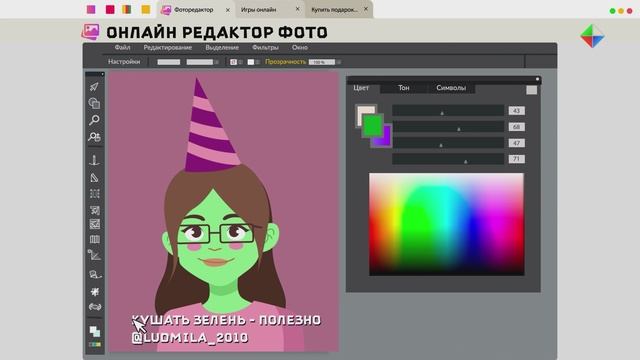
Task: Select the sparkle effects tool icon
Action: coord(95,291)
